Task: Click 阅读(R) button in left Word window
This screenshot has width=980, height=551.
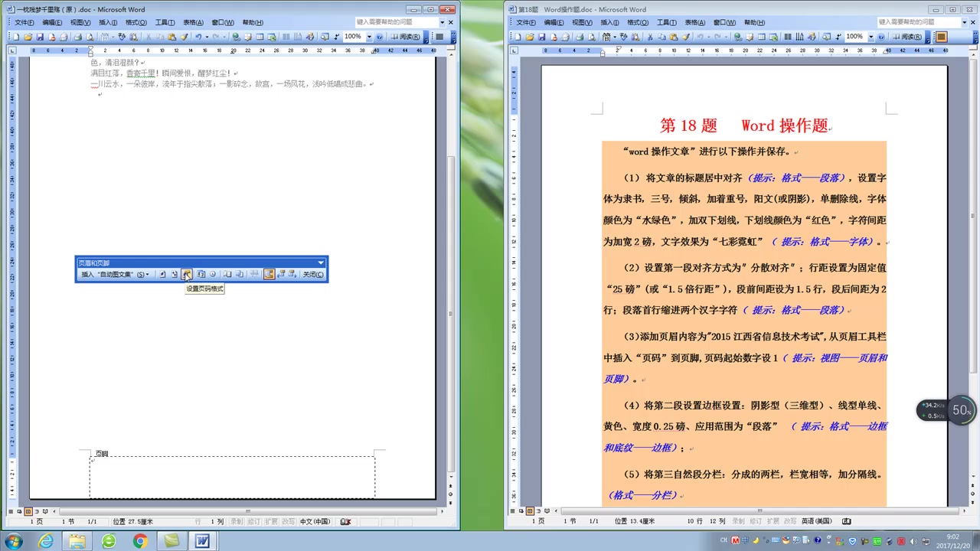Action: click(405, 37)
